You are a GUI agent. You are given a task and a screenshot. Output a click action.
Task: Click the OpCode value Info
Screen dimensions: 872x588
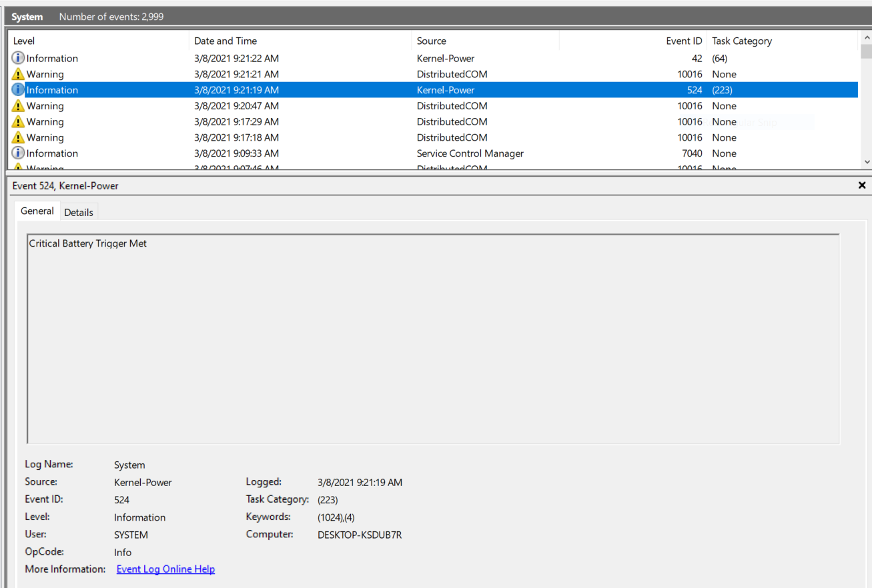[x=123, y=553]
